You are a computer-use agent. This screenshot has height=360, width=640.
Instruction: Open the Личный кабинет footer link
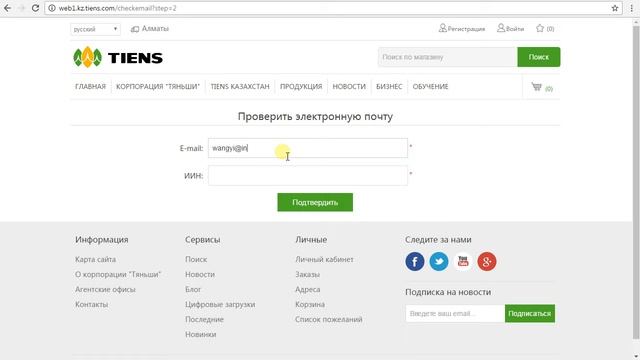pyautogui.click(x=324, y=259)
